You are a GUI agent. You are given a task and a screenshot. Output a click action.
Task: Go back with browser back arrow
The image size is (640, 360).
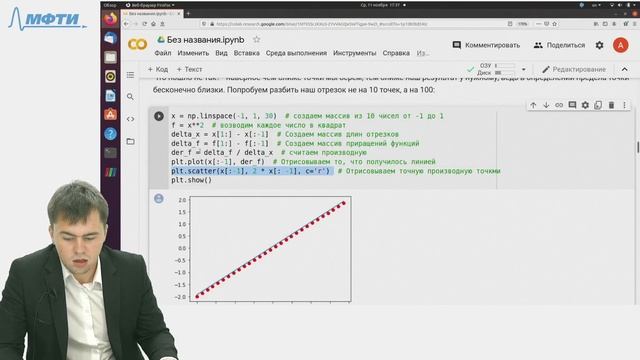tap(126, 24)
